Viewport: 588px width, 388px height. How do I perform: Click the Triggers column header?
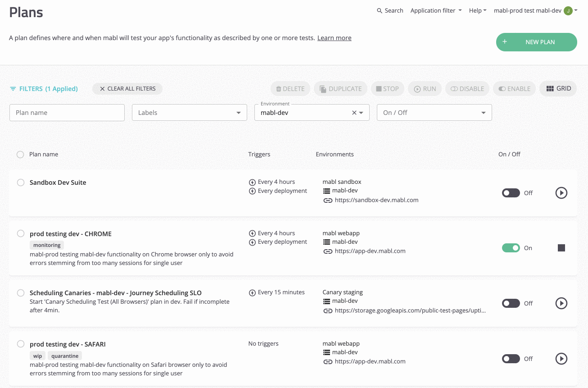259,155
